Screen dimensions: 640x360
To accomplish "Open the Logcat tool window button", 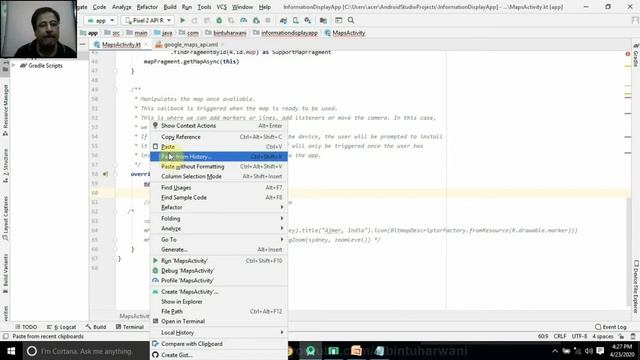I will pyautogui.click(x=62, y=327).
